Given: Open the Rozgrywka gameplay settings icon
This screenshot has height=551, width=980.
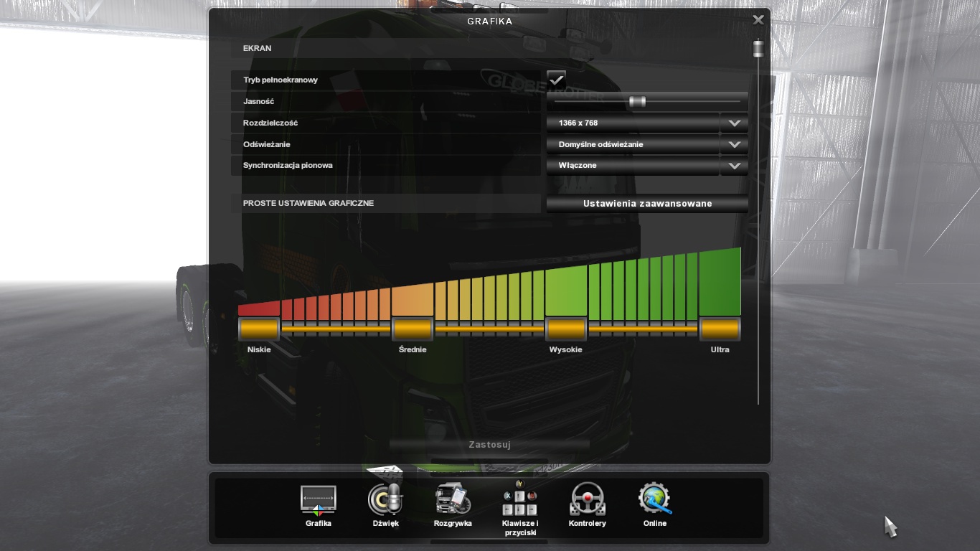Looking at the screenshot, I should [453, 500].
